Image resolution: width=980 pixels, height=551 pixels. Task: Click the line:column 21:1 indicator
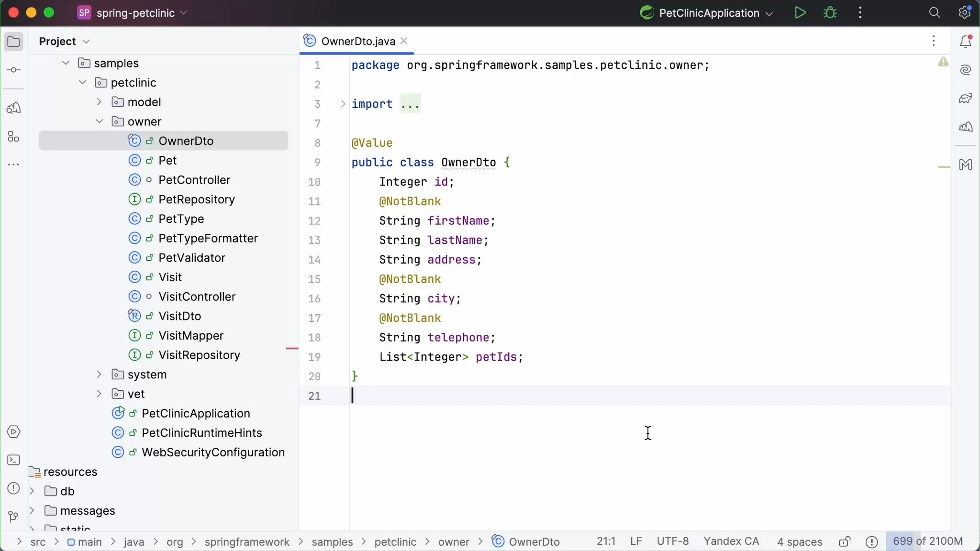pyautogui.click(x=606, y=541)
